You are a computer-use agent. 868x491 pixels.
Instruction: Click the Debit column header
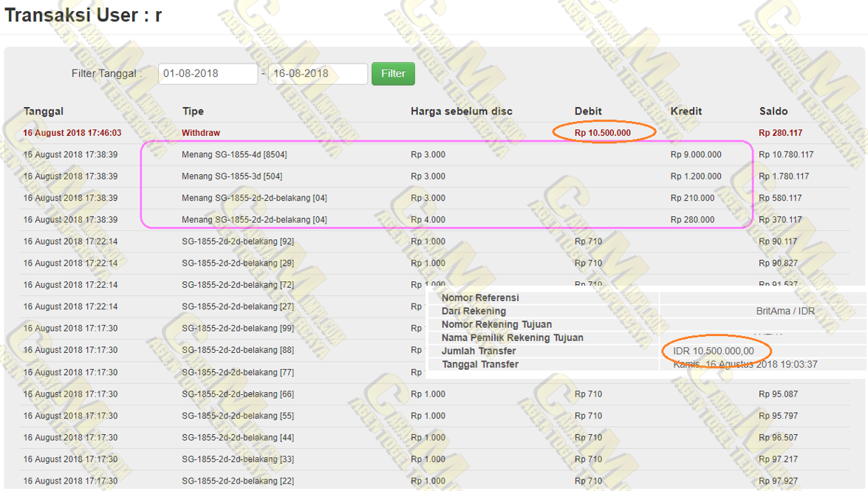[588, 111]
